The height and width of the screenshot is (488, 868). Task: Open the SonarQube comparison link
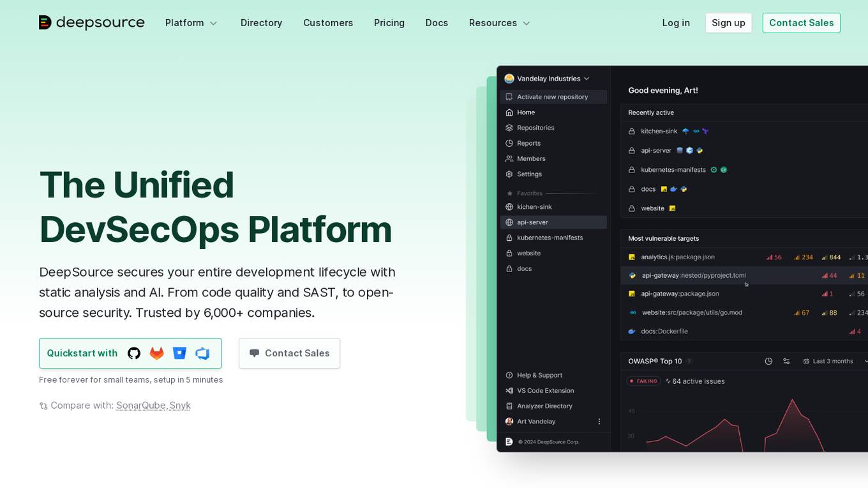point(140,406)
